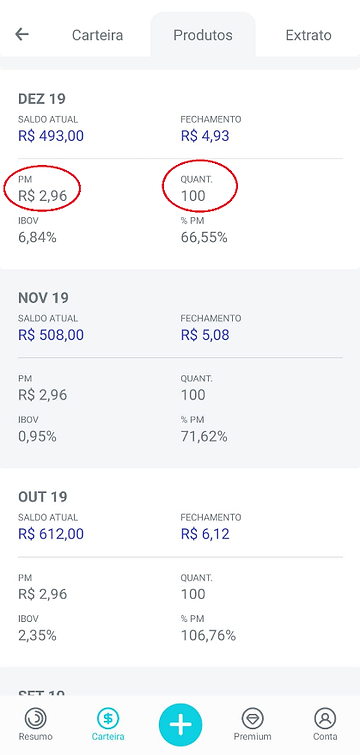
Task: Tap the R$ 508,00 saldo atual value
Action: click(51, 335)
